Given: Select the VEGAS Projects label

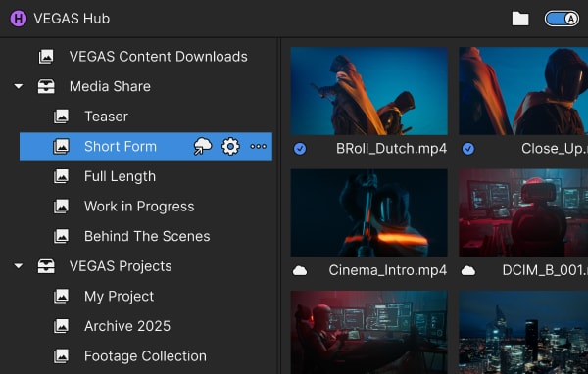Looking at the screenshot, I should [121, 266].
